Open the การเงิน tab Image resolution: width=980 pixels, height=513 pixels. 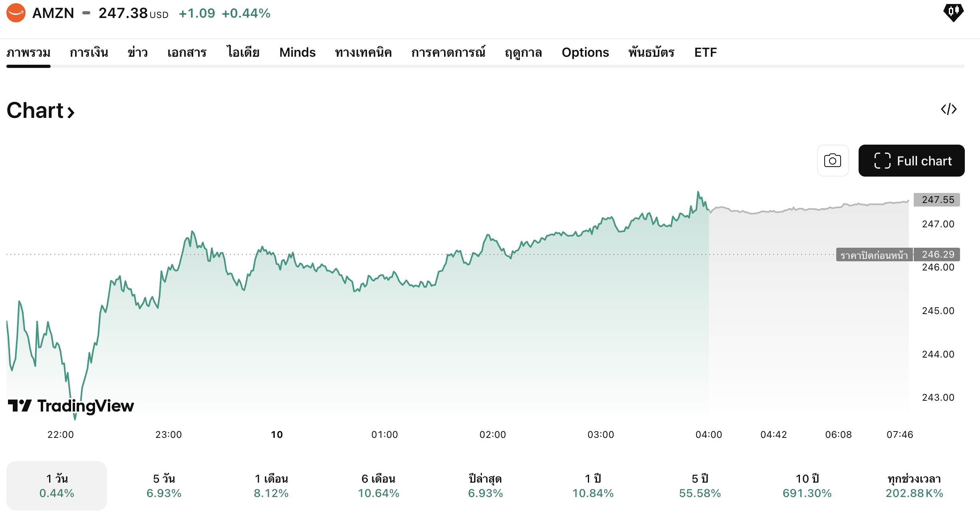click(89, 52)
